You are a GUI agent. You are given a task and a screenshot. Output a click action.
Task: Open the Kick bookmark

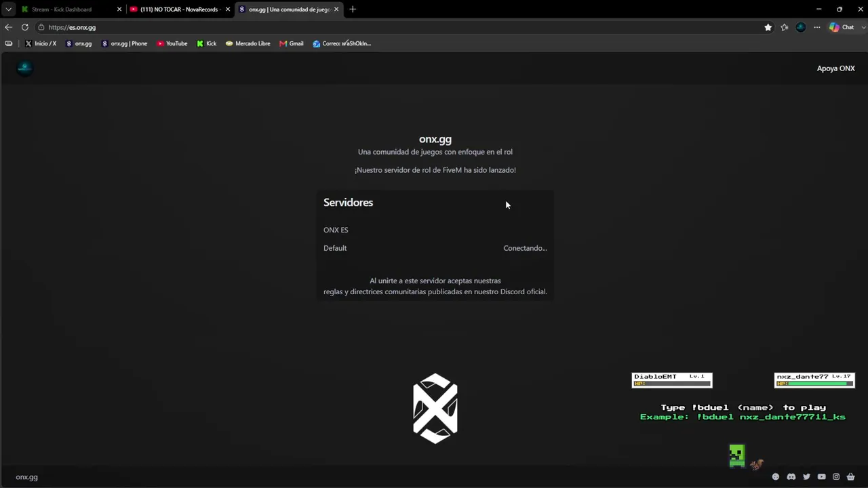tap(207, 43)
